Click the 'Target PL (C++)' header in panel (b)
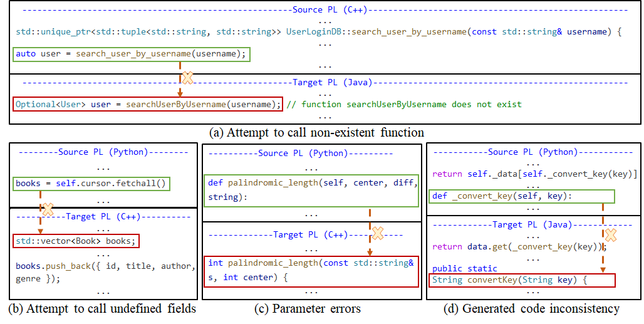 click(103, 216)
